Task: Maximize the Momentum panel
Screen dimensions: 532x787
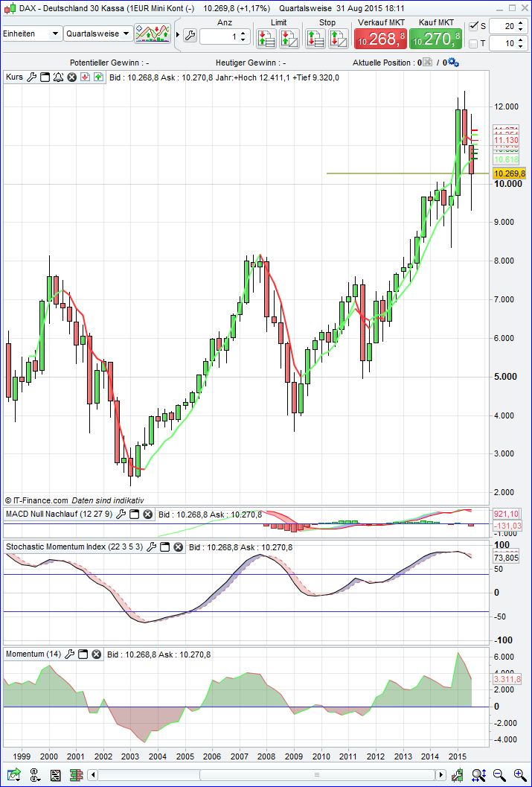Action: [x=83, y=654]
